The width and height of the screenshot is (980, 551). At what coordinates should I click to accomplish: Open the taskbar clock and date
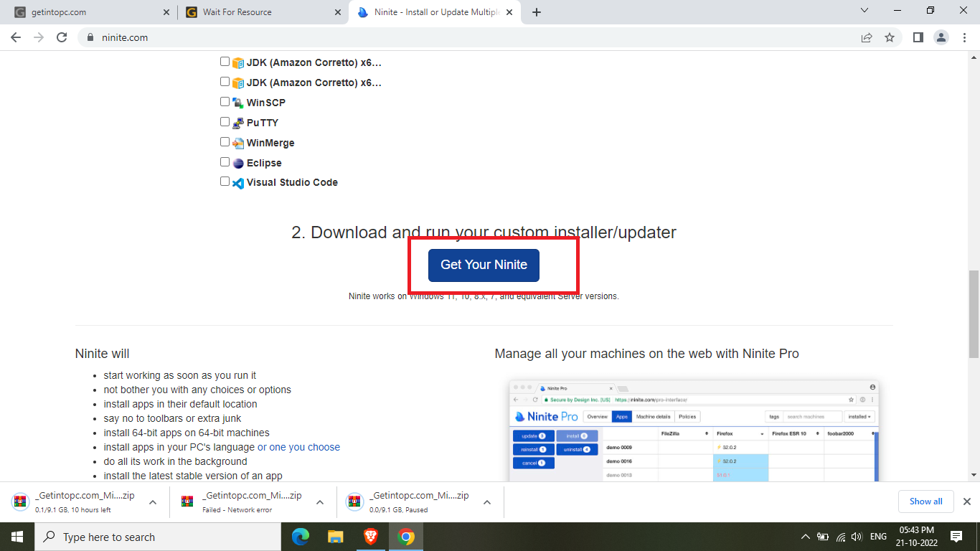tap(916, 537)
